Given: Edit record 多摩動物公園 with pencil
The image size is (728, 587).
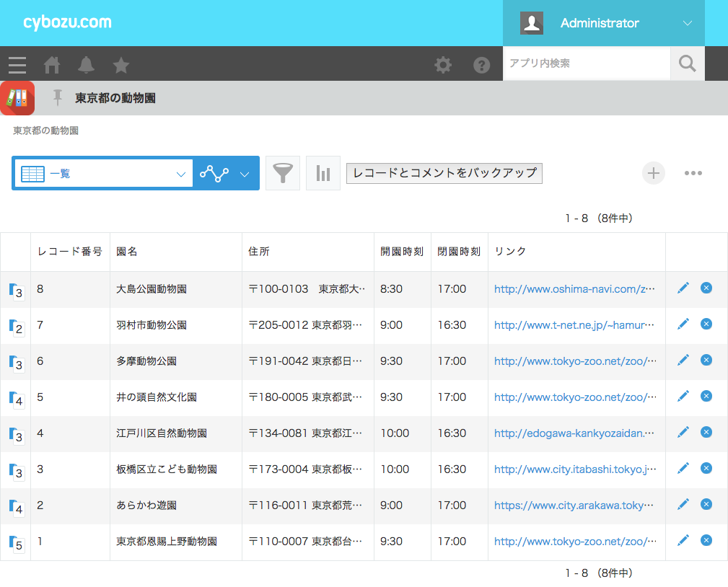Looking at the screenshot, I should click(683, 360).
